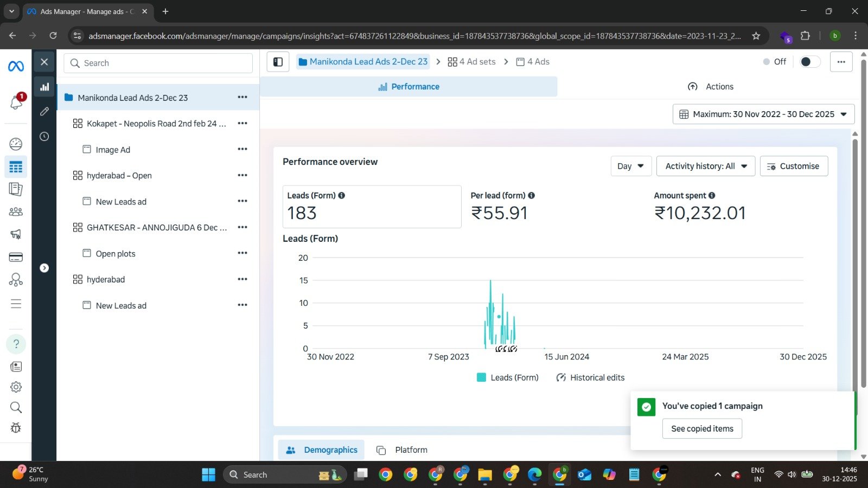The height and width of the screenshot is (488, 868).
Task: Toggle the campaign Off/On switch
Action: click(809, 62)
